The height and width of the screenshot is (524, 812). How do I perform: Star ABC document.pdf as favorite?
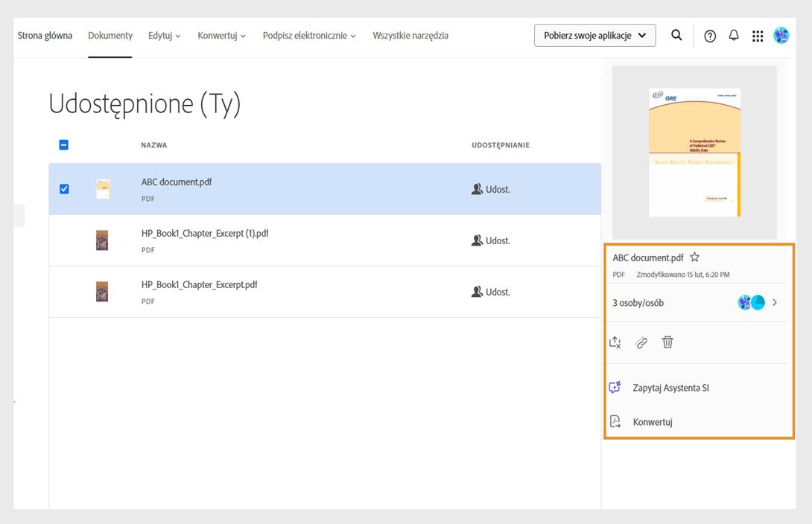(695, 258)
